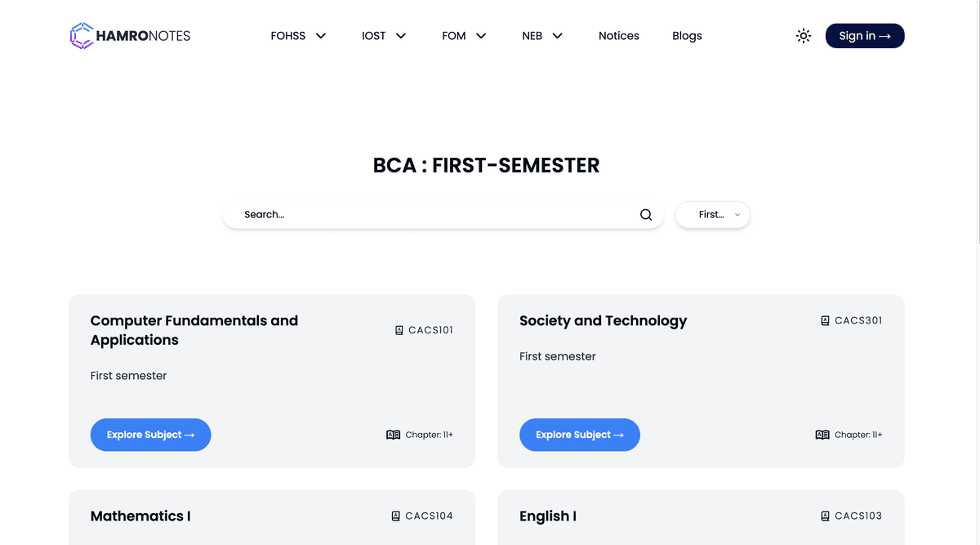Click the open-book chapter icon under Society and Technology
Image resolution: width=980 pixels, height=545 pixels.
pyautogui.click(x=822, y=435)
